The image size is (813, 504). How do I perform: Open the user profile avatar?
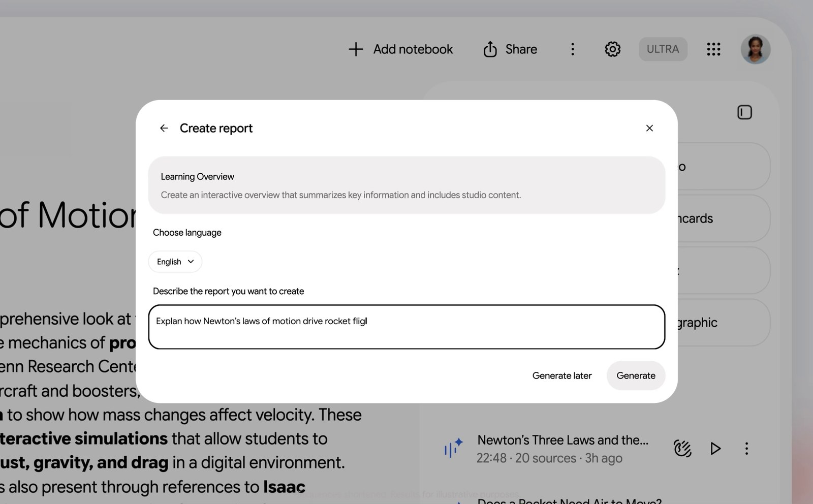click(755, 49)
